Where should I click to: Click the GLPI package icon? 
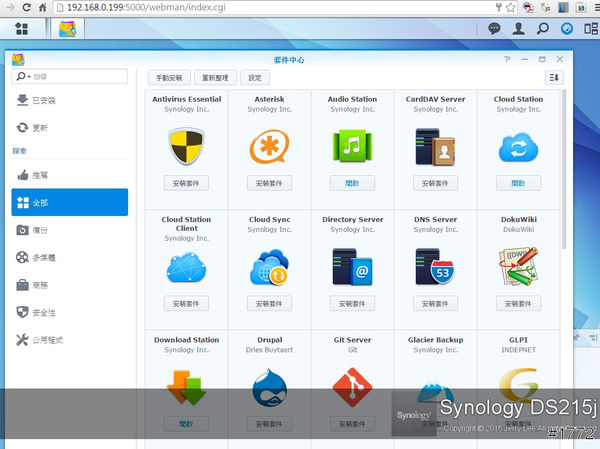coord(518,385)
